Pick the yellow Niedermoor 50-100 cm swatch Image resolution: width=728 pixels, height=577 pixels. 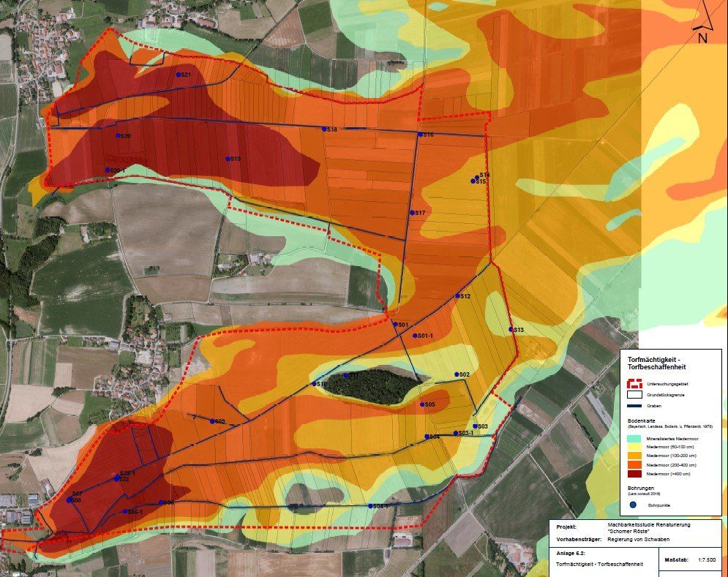[x=634, y=447]
